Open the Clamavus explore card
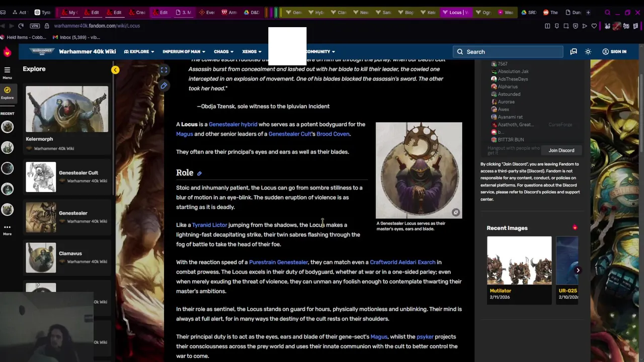This screenshot has height=362, width=644. (67, 257)
